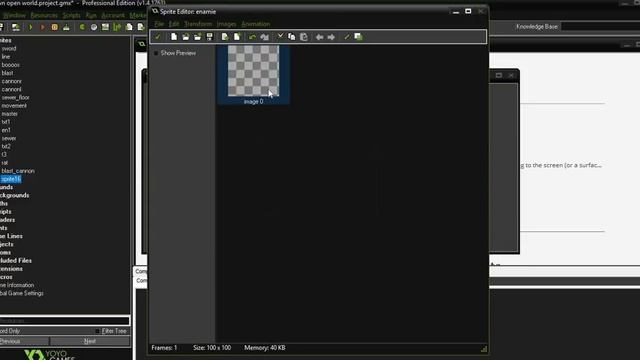640x360 pixels.
Task: Click the New sprite blank page icon
Action: pos(174,37)
